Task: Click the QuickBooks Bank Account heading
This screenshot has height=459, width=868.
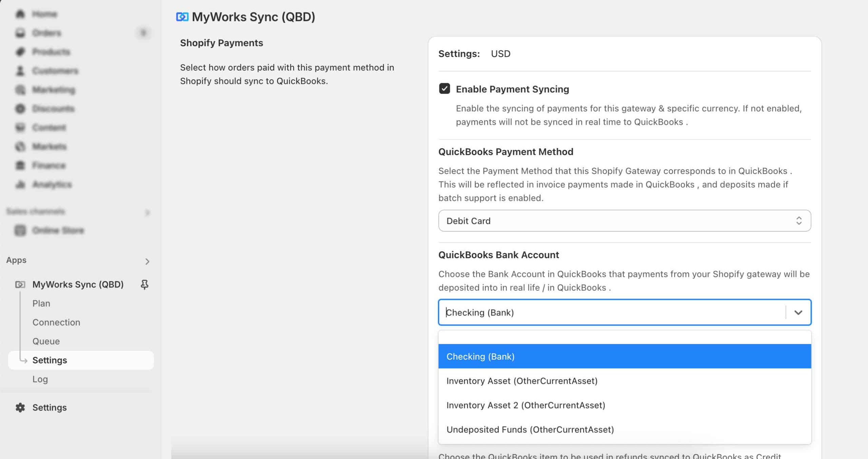Action: [498, 255]
